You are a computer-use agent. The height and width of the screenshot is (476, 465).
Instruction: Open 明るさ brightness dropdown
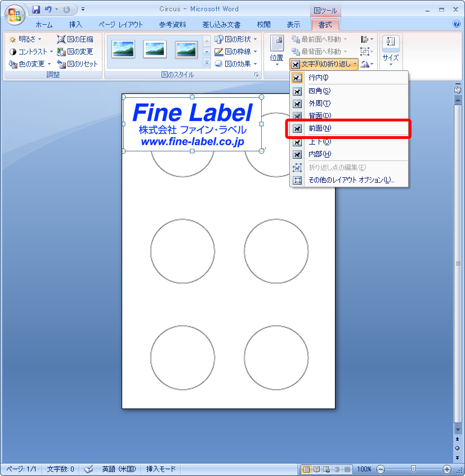[x=25, y=39]
